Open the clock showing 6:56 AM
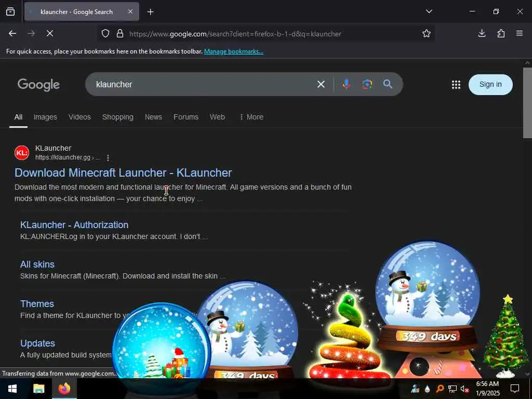Screen dimensions: 532x399 click(x=487, y=389)
